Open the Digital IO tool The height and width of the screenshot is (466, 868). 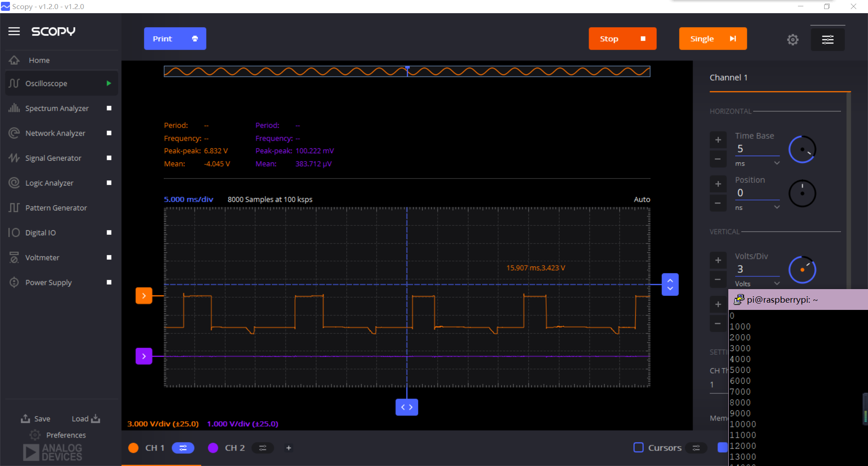pyautogui.click(x=40, y=233)
